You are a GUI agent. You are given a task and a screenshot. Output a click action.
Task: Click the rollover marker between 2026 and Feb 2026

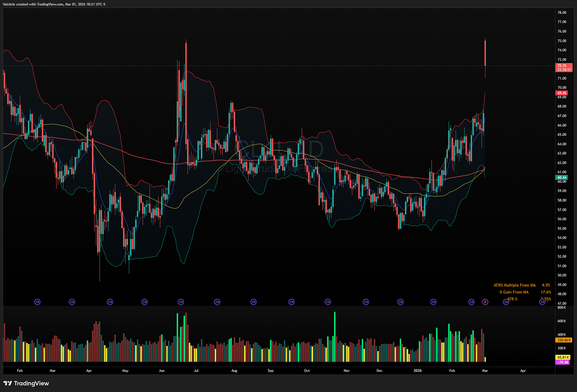click(433, 302)
